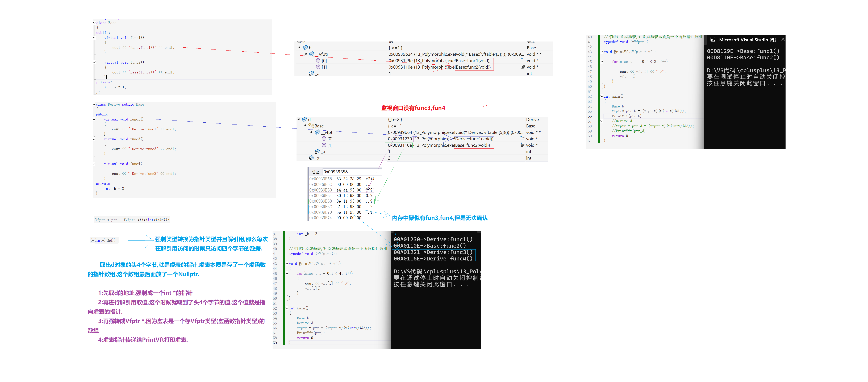Image resolution: width=868 pixels, height=382 pixels.
Task: Click line number 56 in right code pane
Action: 590,116
